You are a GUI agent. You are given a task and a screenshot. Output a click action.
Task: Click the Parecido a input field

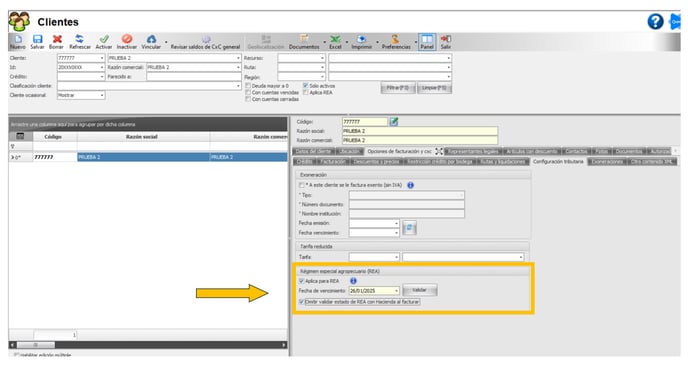point(194,76)
